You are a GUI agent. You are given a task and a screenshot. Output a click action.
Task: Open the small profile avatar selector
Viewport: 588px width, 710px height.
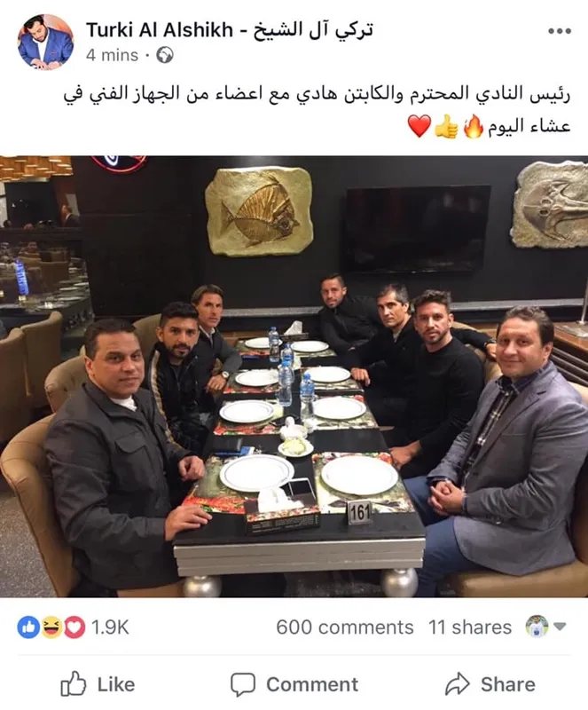click(x=537, y=627)
